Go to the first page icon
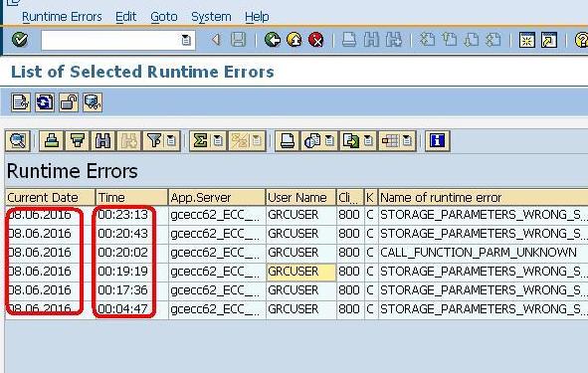 point(427,40)
